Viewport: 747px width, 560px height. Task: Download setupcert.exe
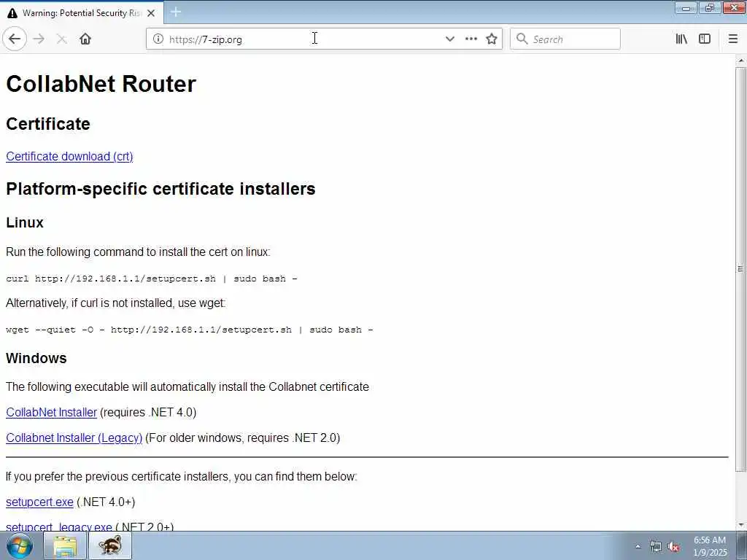[x=39, y=502]
